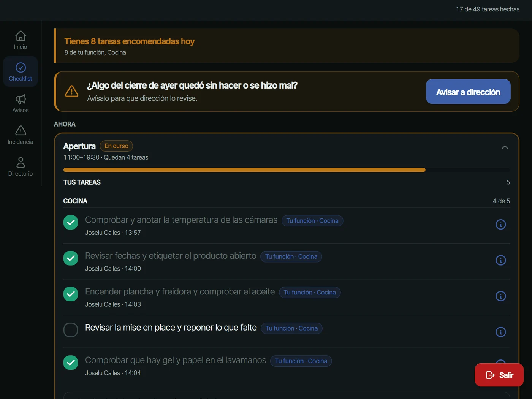Click Tu función · Cocina tag on mise en place
The height and width of the screenshot is (399, 532).
click(x=291, y=328)
